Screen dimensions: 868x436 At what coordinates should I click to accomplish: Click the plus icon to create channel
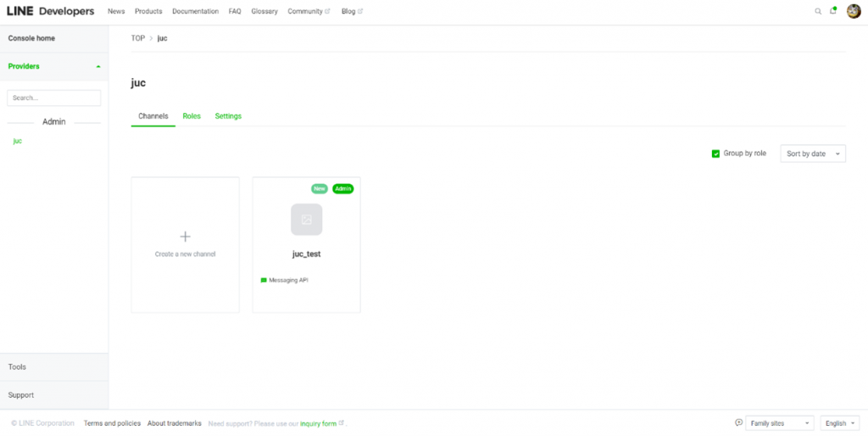[x=186, y=237]
